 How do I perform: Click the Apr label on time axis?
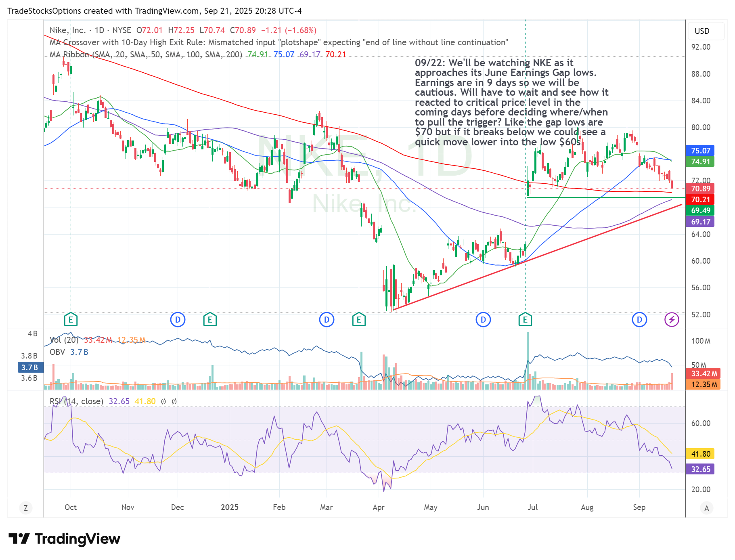click(x=379, y=507)
